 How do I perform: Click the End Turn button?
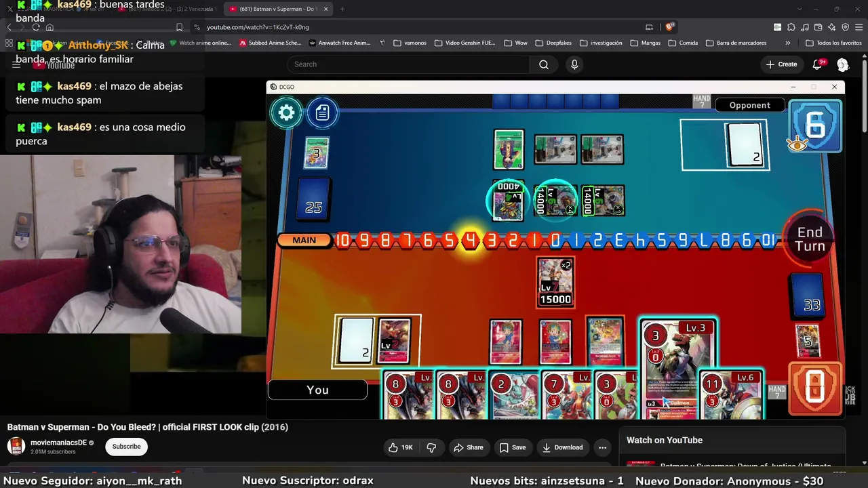tap(810, 239)
